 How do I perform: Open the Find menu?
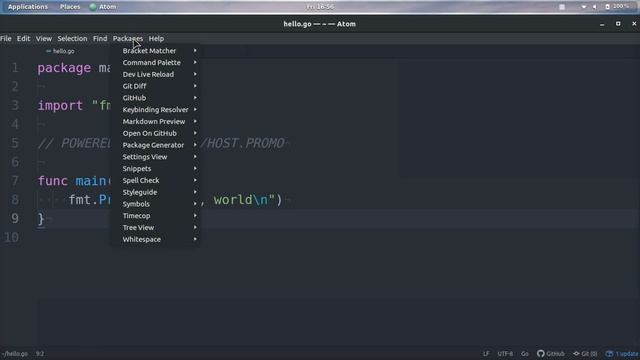(100, 38)
